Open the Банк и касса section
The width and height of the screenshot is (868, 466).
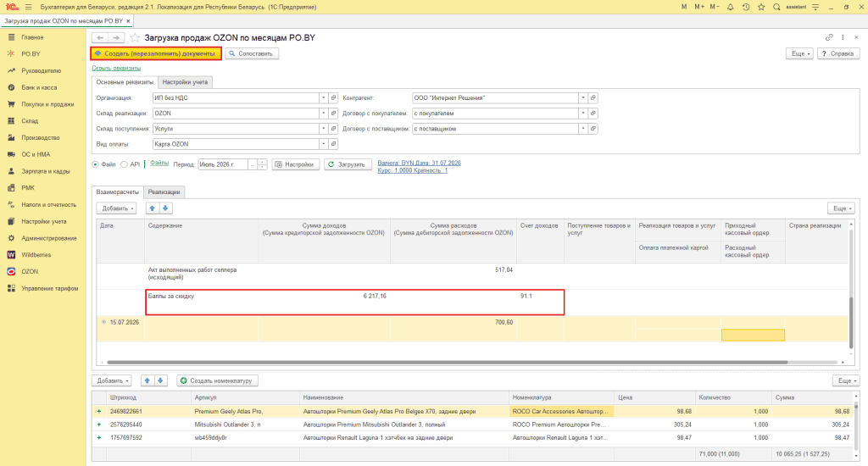click(x=39, y=87)
